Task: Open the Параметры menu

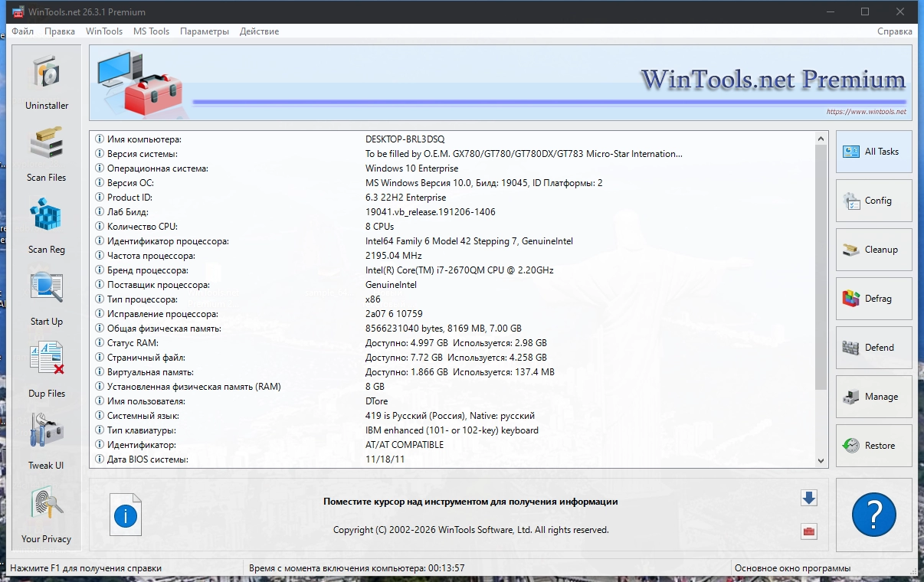Action: coord(205,31)
